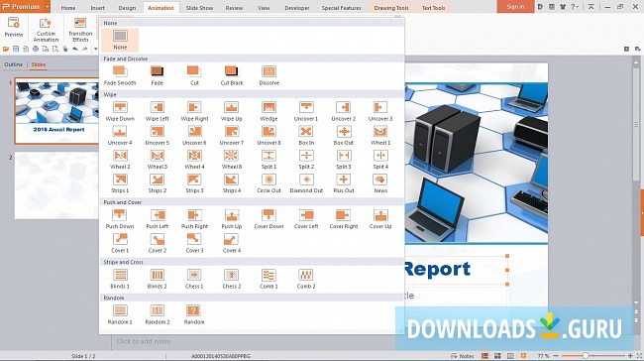Select the Wheel 8 transition
This screenshot has height=361, width=644.
tap(232, 159)
